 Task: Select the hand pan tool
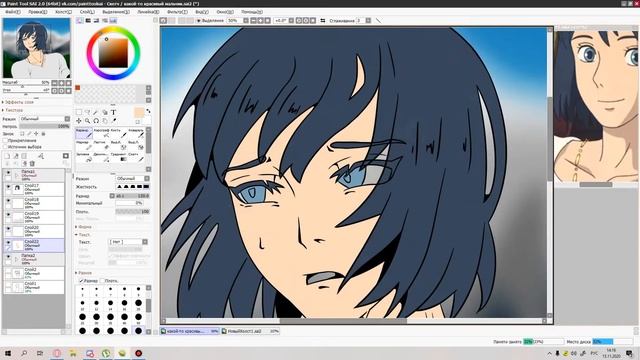point(105,121)
